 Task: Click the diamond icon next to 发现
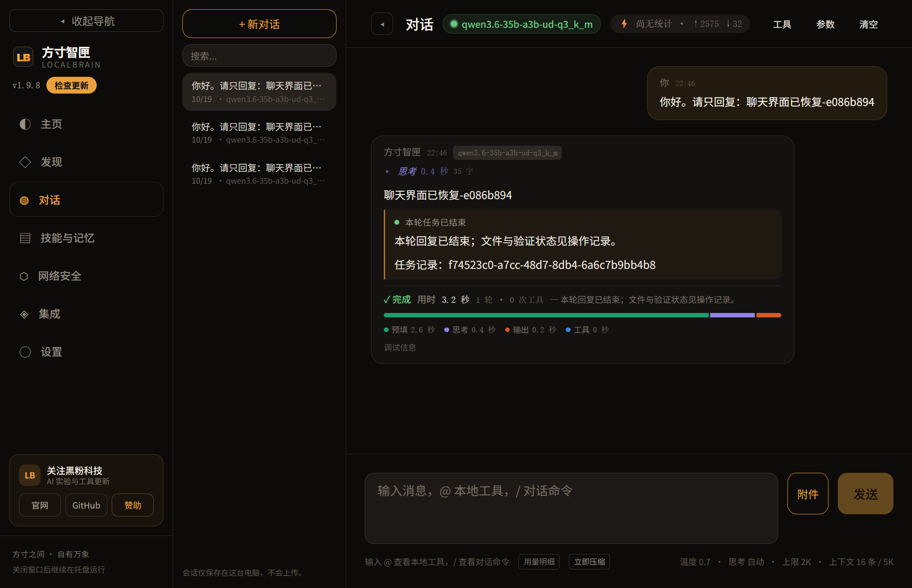click(x=25, y=162)
